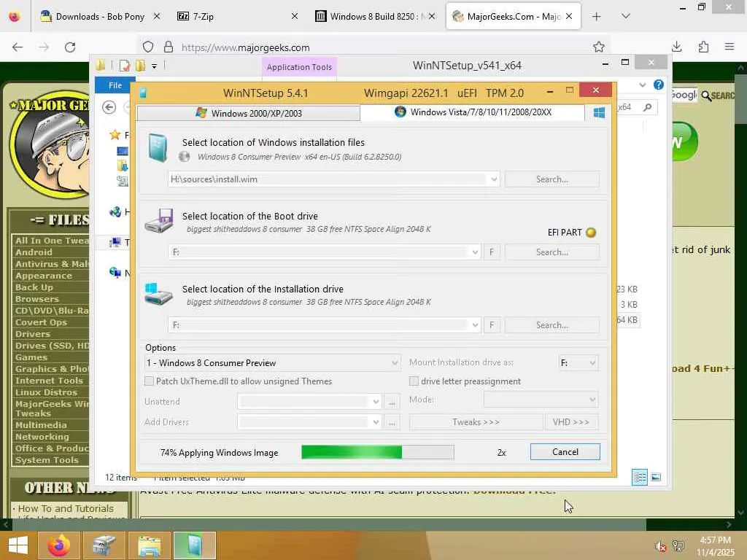This screenshot has width=747, height=560.
Task: Expand the install.wim source path dropdown
Action: 494,179
